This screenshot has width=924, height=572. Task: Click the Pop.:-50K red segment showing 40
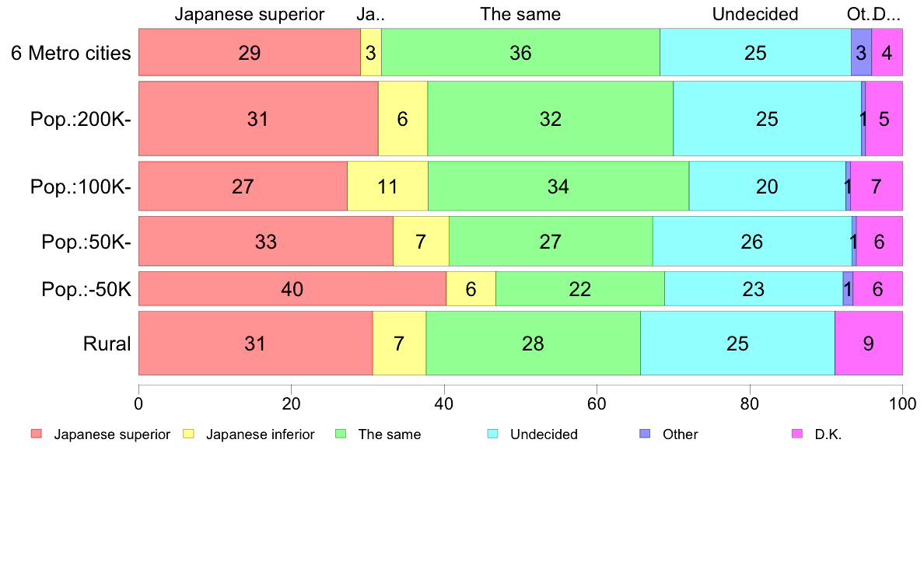click(292, 288)
